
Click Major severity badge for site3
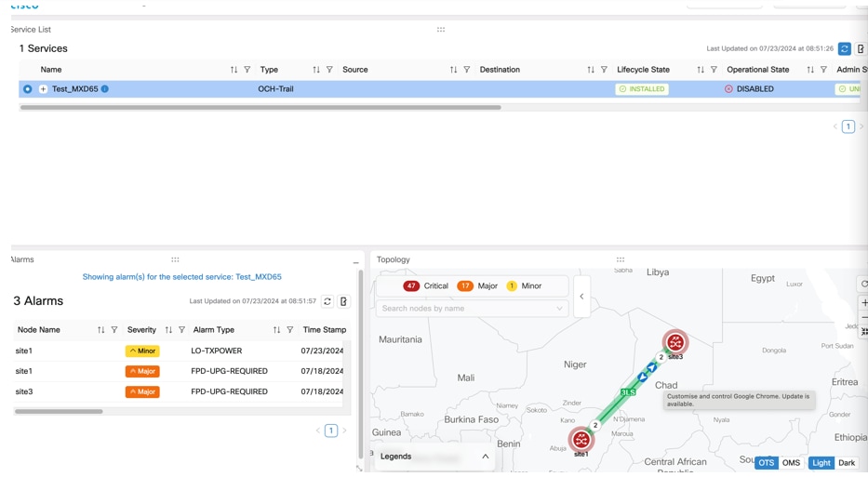[x=142, y=391]
